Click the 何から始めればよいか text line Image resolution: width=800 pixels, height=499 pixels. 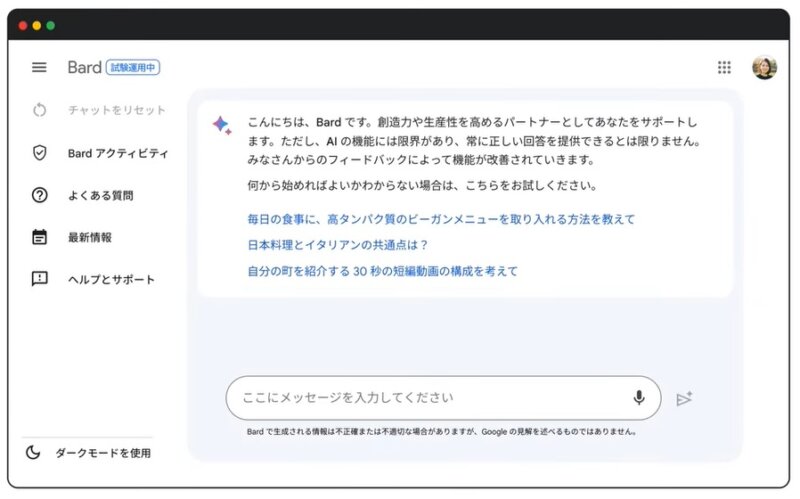tap(422, 185)
